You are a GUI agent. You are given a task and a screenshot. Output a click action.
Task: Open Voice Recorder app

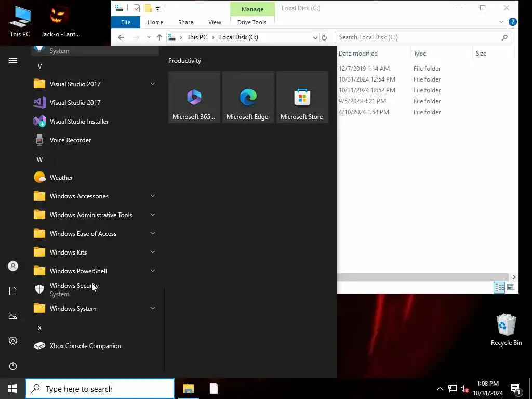pyautogui.click(x=95, y=140)
